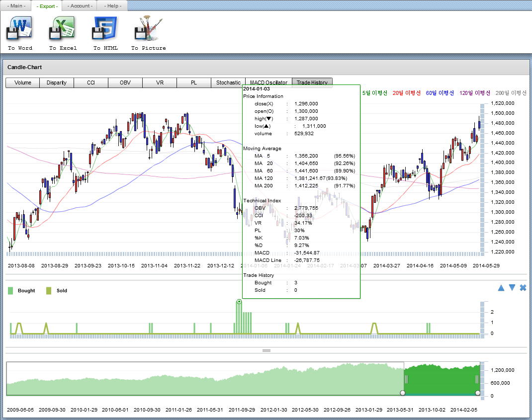Open the Main menu tab

tap(16, 5)
